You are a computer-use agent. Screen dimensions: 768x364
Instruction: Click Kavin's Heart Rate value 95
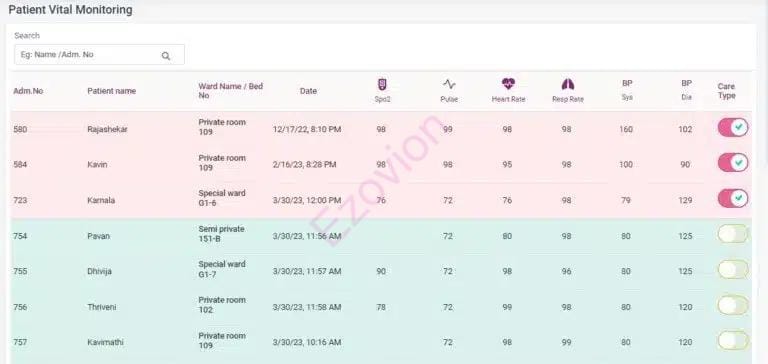507,165
